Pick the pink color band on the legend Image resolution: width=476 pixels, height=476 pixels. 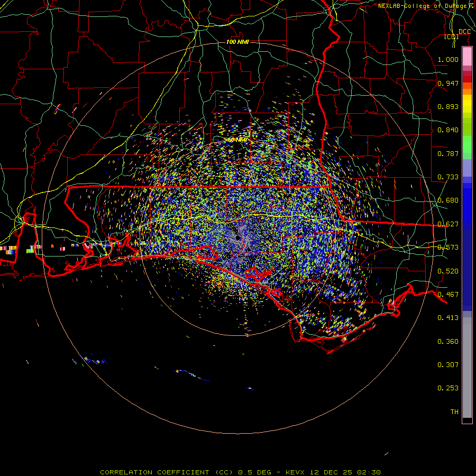point(467,57)
